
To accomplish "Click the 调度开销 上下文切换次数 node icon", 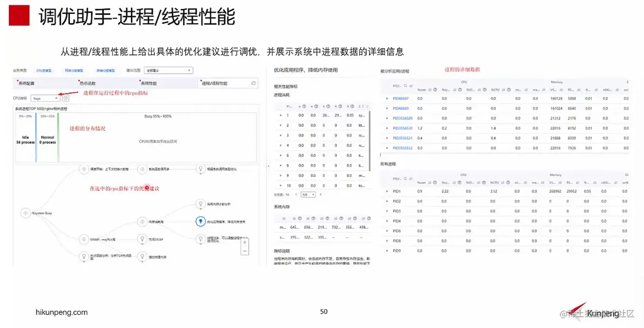I will coord(84,169).
